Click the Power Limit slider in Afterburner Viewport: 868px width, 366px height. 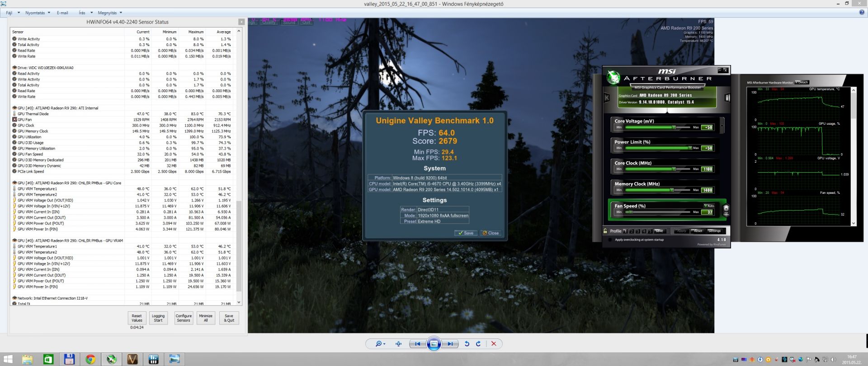(x=658, y=148)
